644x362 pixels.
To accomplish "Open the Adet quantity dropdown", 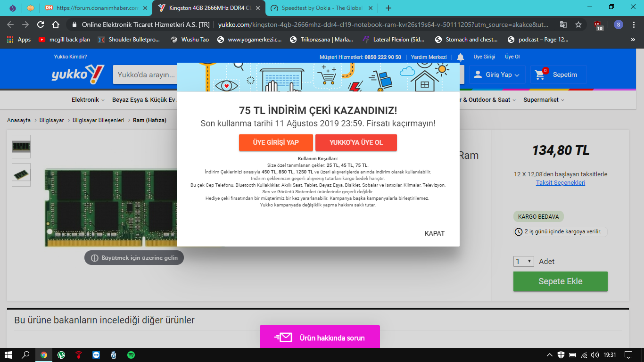I will 523,261.
